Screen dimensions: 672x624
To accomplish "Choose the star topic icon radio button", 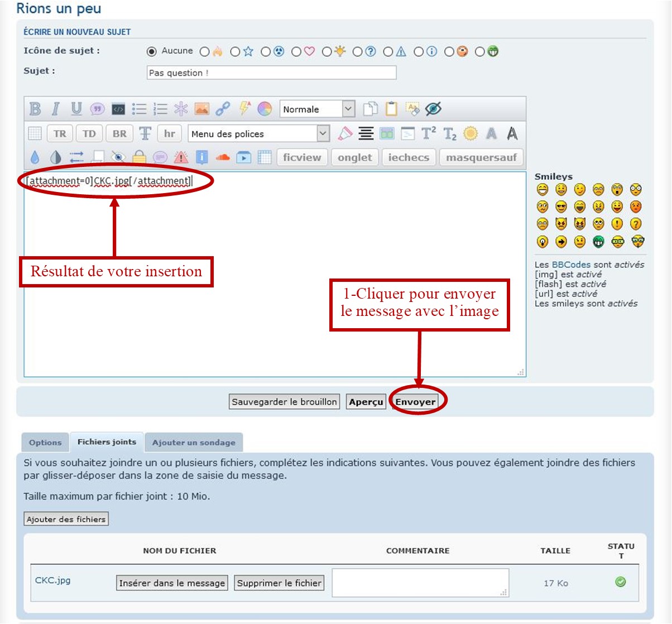I will [x=235, y=52].
